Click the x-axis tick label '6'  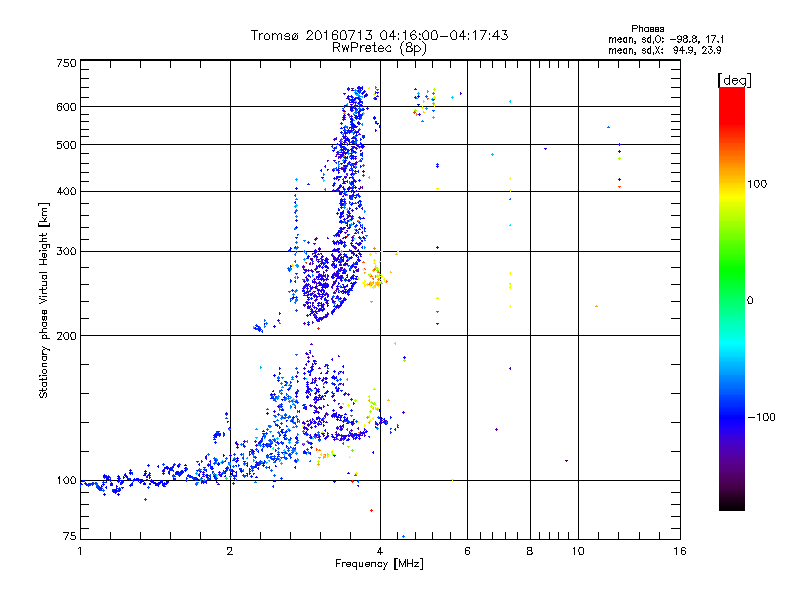click(x=467, y=551)
